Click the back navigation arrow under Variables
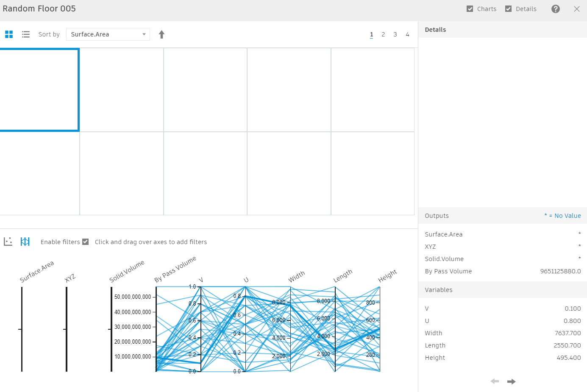The height and width of the screenshot is (392, 587). [x=495, y=381]
